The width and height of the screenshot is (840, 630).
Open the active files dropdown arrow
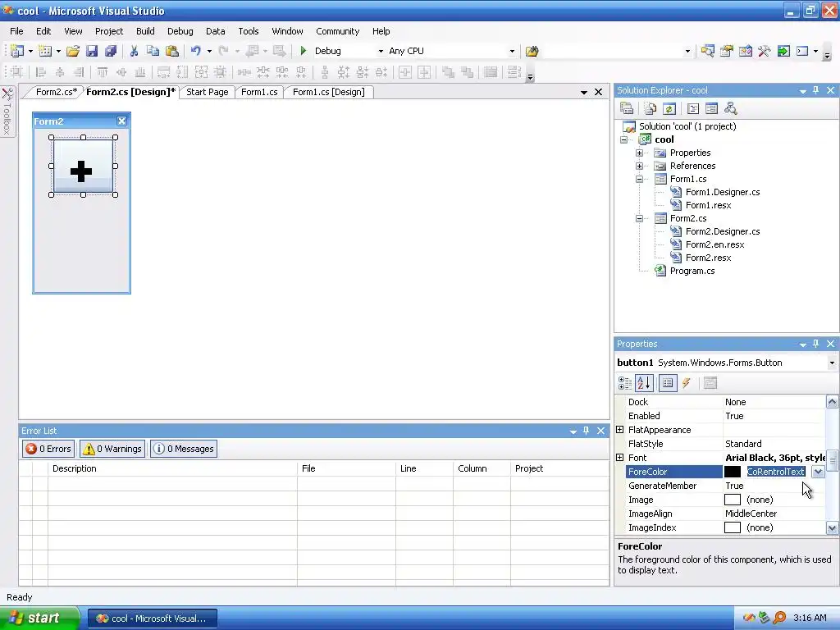click(584, 93)
